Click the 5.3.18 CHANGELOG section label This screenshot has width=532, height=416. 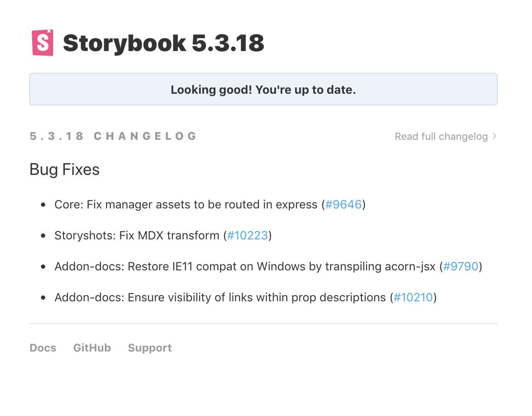point(113,136)
